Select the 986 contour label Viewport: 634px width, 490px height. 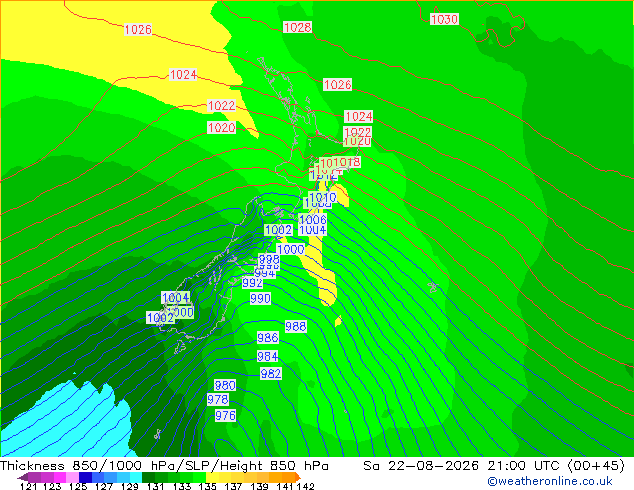268,337
